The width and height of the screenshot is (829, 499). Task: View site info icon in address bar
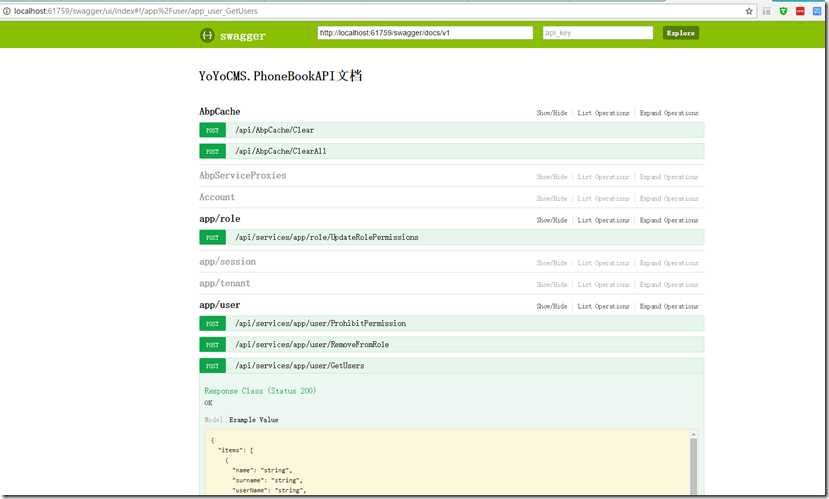click(x=6, y=11)
